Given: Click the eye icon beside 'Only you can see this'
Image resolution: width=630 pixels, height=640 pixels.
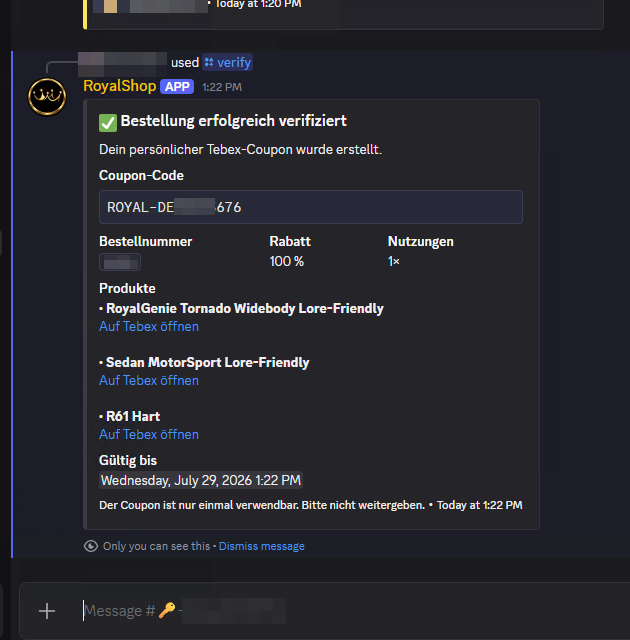Looking at the screenshot, I should (x=91, y=546).
